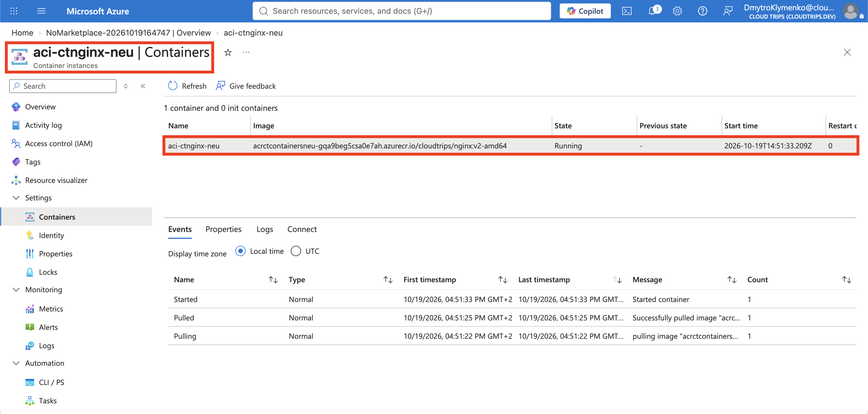Toggle expand/collapse all sidebar groups arrows

pyautogui.click(x=126, y=86)
